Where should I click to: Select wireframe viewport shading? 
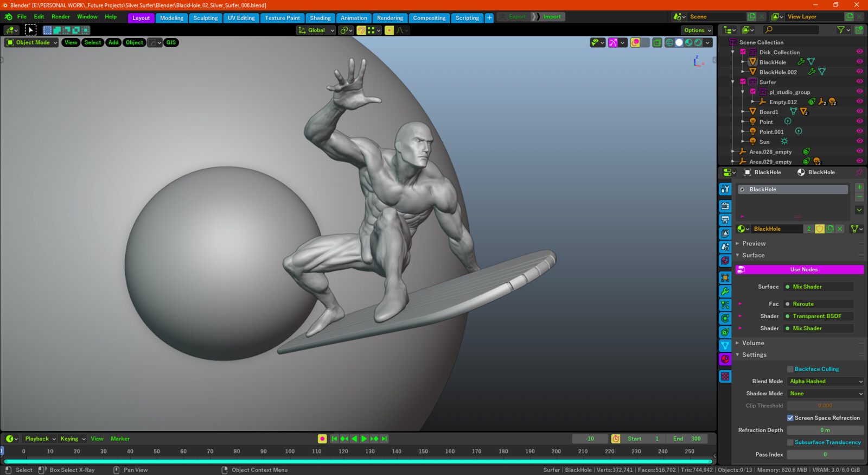(x=669, y=42)
